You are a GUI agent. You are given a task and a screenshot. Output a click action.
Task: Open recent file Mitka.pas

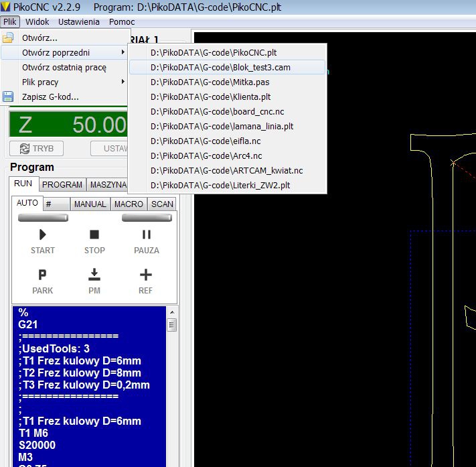(227, 82)
